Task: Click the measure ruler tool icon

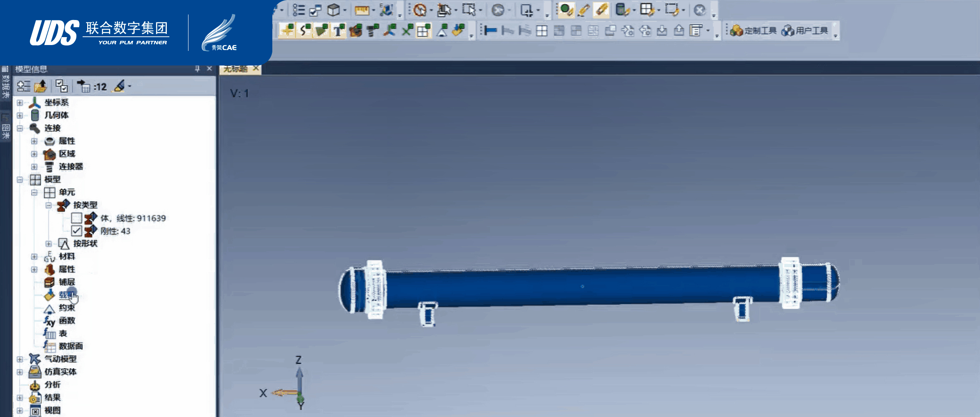Action: click(362, 10)
